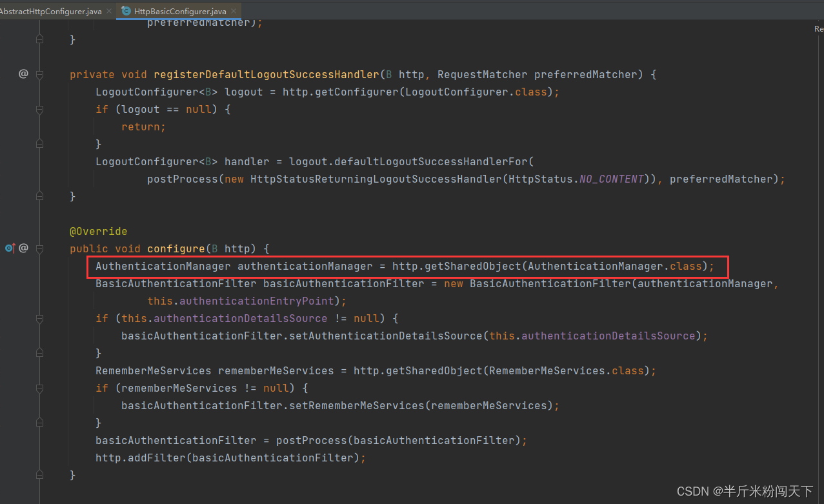Collapse the rememberMeServices null check block
Image resolution: width=824 pixels, height=504 pixels.
click(39, 388)
